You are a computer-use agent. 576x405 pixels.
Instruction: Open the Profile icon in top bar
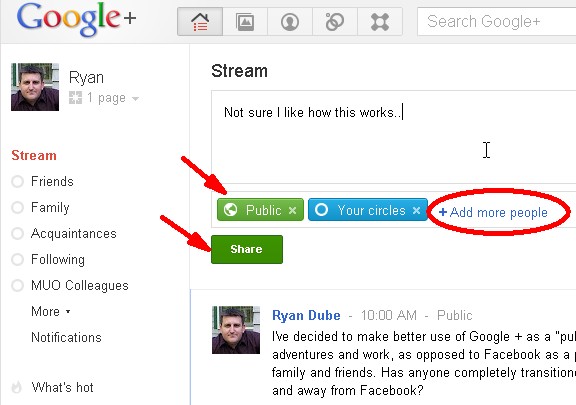coord(290,22)
